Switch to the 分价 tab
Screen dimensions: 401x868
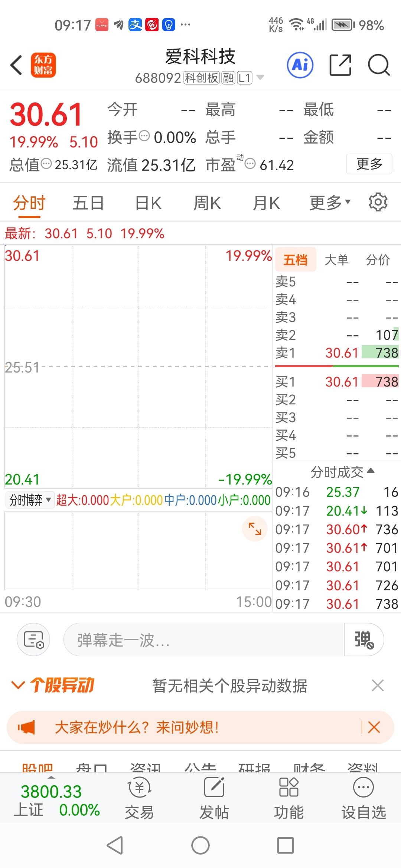pyautogui.click(x=378, y=260)
